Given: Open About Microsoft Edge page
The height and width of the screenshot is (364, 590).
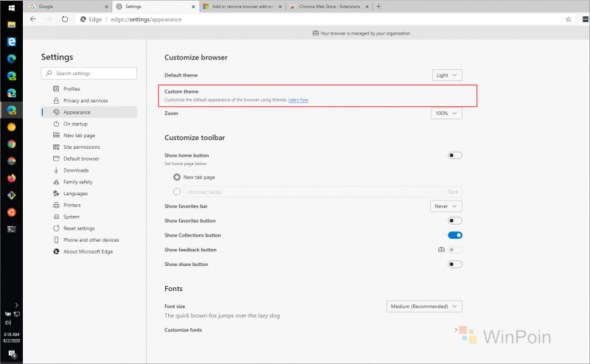Looking at the screenshot, I should tap(89, 251).
